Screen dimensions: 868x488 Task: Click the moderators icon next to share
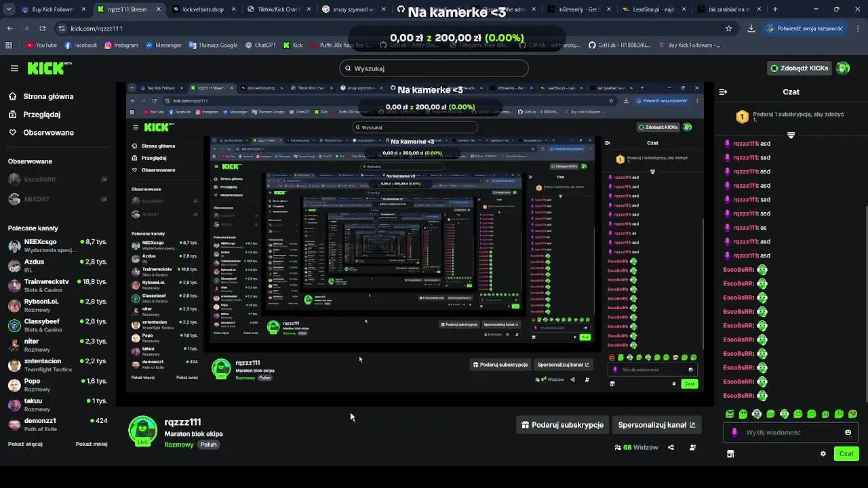point(692,447)
